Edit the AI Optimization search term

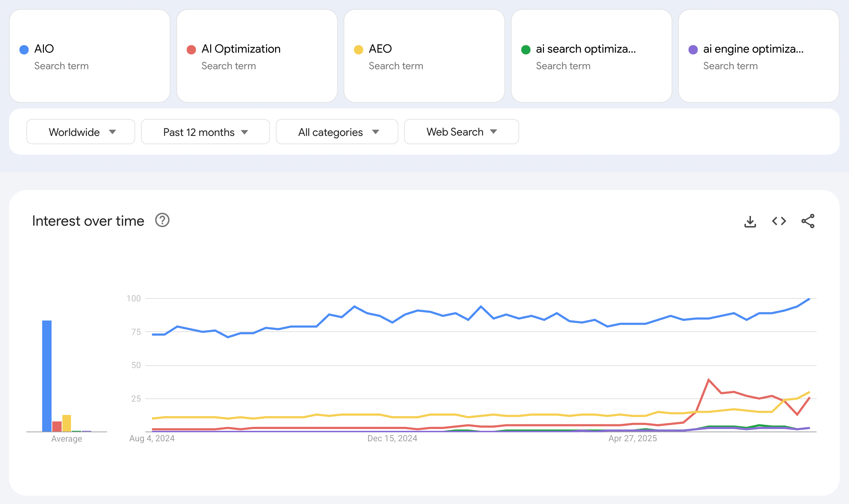point(241,49)
